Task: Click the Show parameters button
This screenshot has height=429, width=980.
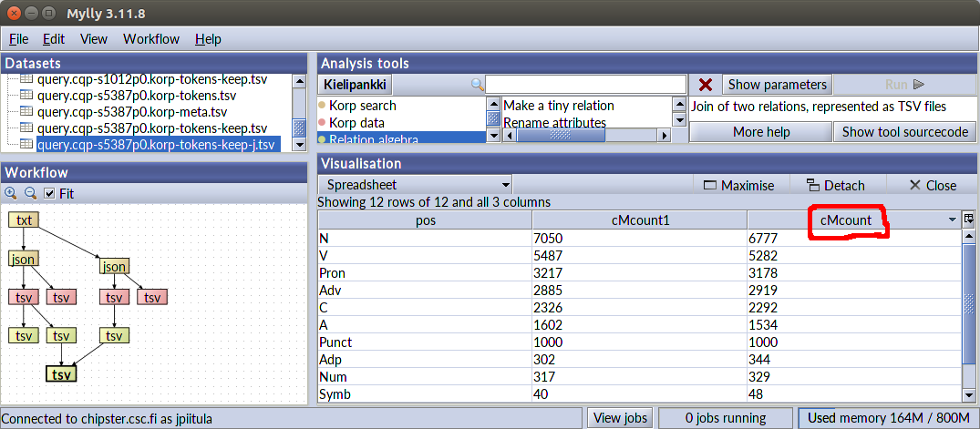Action: [777, 85]
